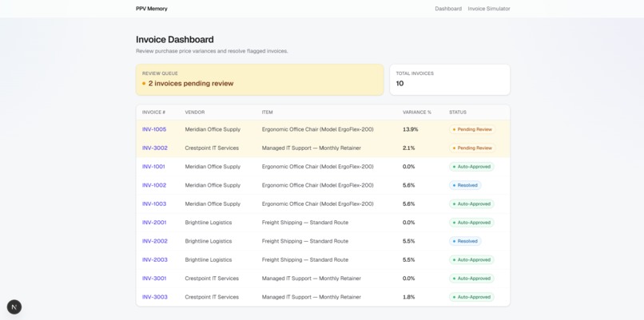Open invoice INV-3002
The height and width of the screenshot is (320, 644).
155,148
